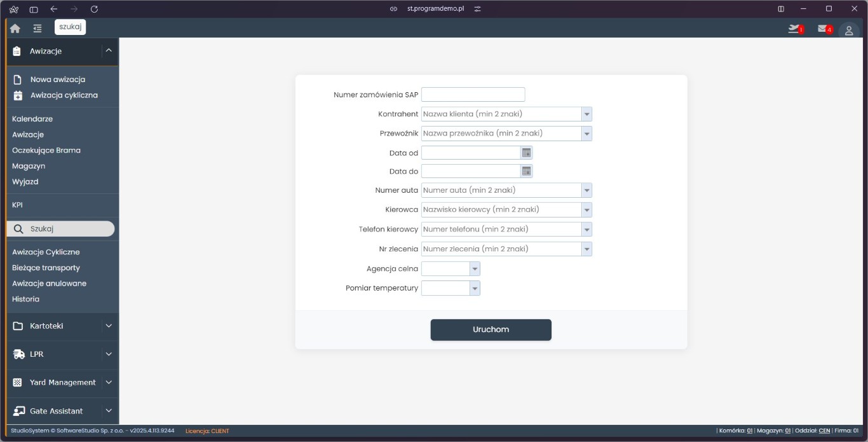The height and width of the screenshot is (442, 868).
Task: Click the link icon beside the URL
Action: [393, 9]
